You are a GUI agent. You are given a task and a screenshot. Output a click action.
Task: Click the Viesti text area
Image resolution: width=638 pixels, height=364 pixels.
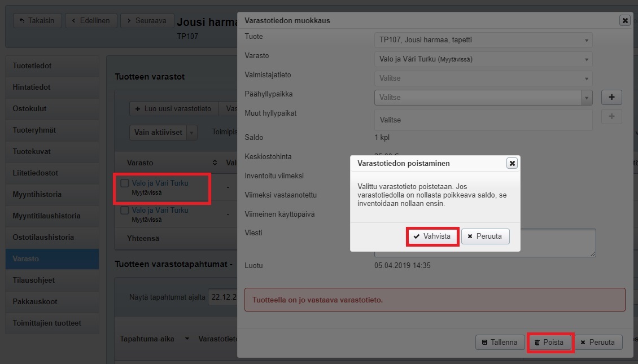click(484, 243)
